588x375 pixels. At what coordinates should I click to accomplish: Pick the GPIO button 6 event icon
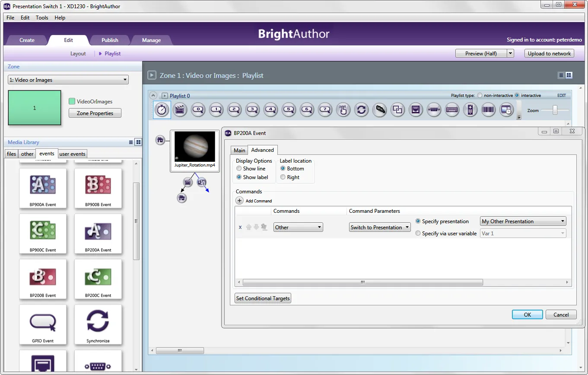307,110
